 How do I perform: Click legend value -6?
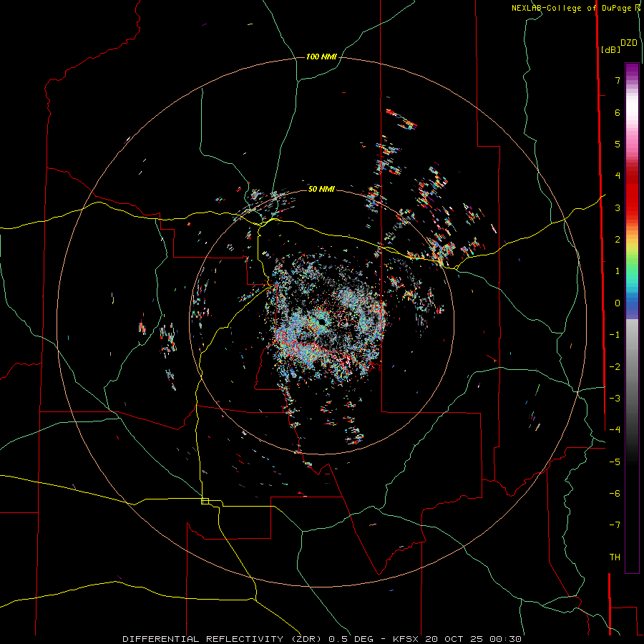[x=615, y=494]
